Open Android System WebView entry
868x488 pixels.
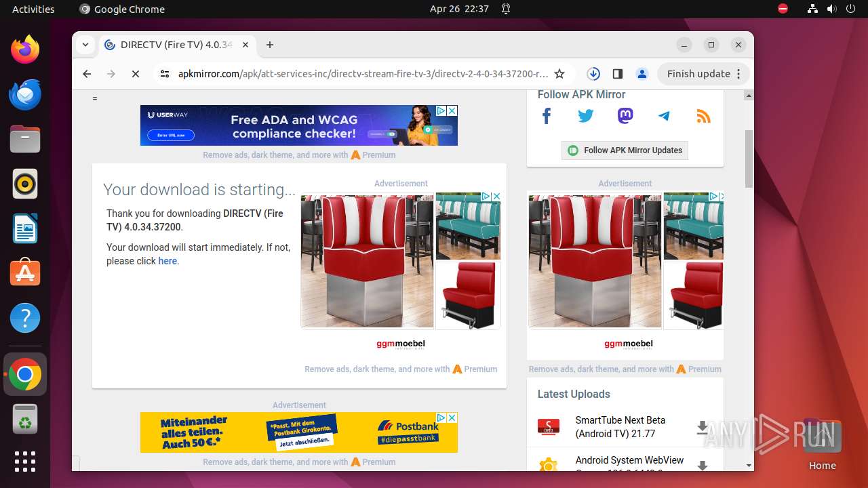pos(629,460)
